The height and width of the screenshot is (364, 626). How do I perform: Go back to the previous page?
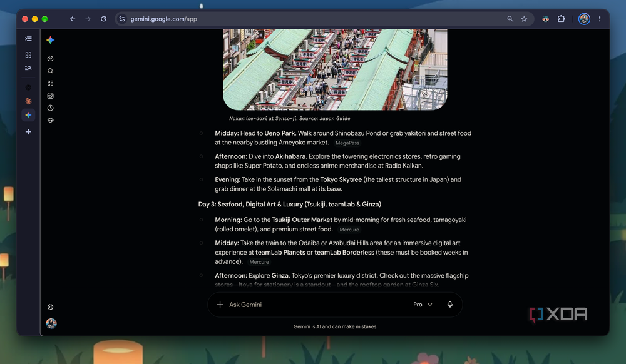click(x=73, y=19)
